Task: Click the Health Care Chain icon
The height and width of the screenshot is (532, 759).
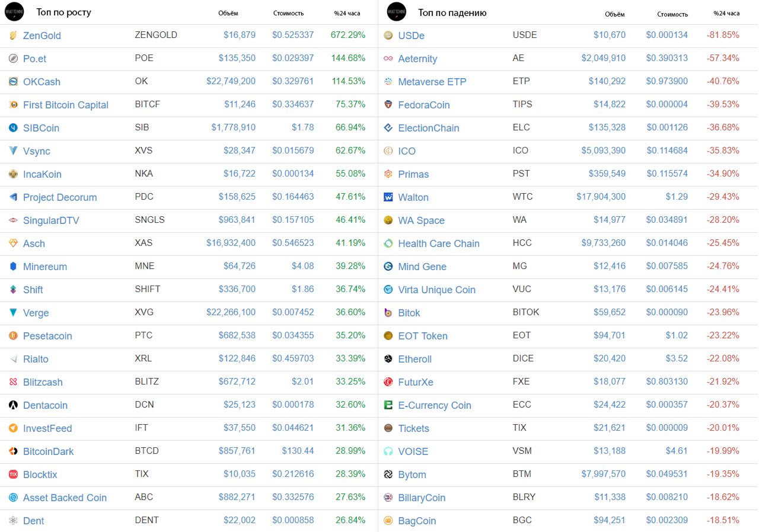Action: [388, 243]
